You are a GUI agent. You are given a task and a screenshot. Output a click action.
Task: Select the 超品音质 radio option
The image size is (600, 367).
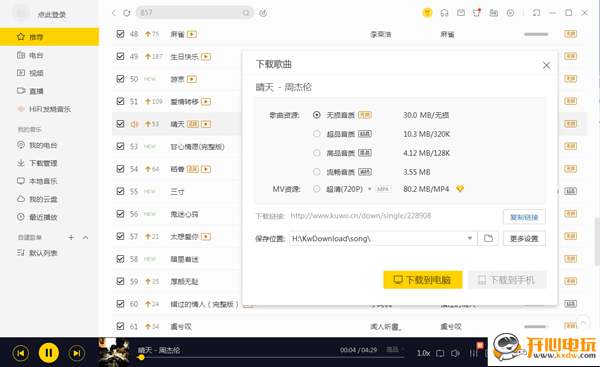pyautogui.click(x=316, y=134)
